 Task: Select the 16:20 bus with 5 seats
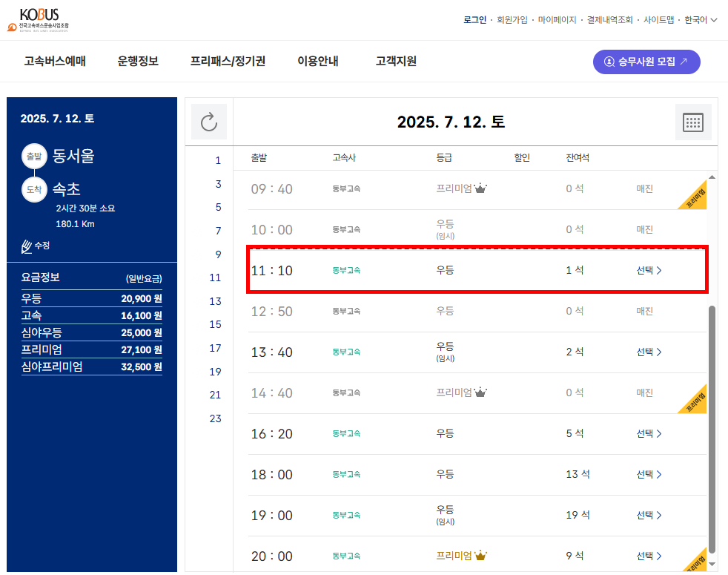coord(649,434)
